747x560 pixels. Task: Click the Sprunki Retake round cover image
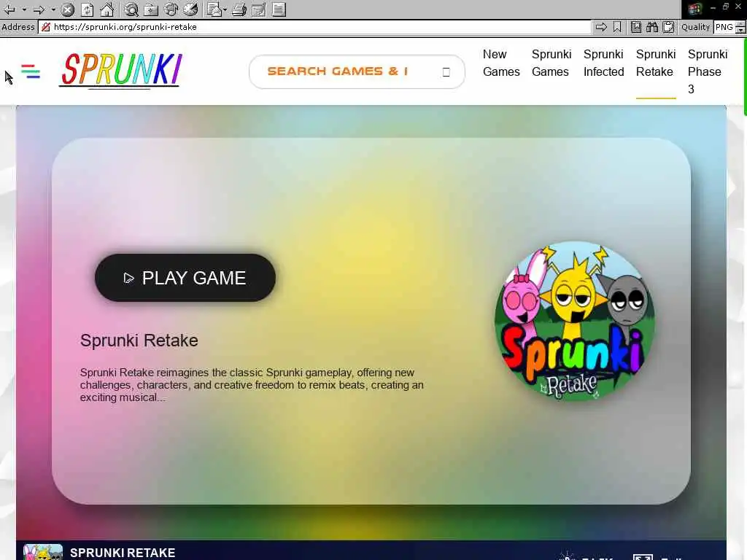(575, 321)
